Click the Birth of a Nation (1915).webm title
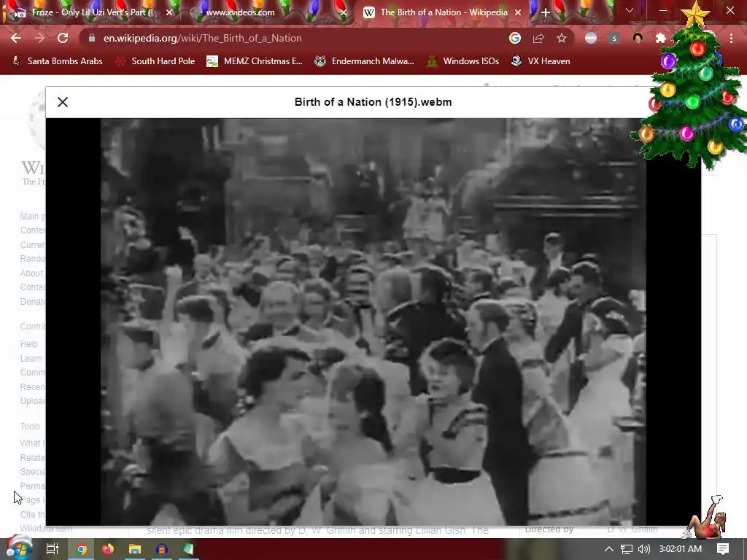The width and height of the screenshot is (747, 560). tap(373, 102)
